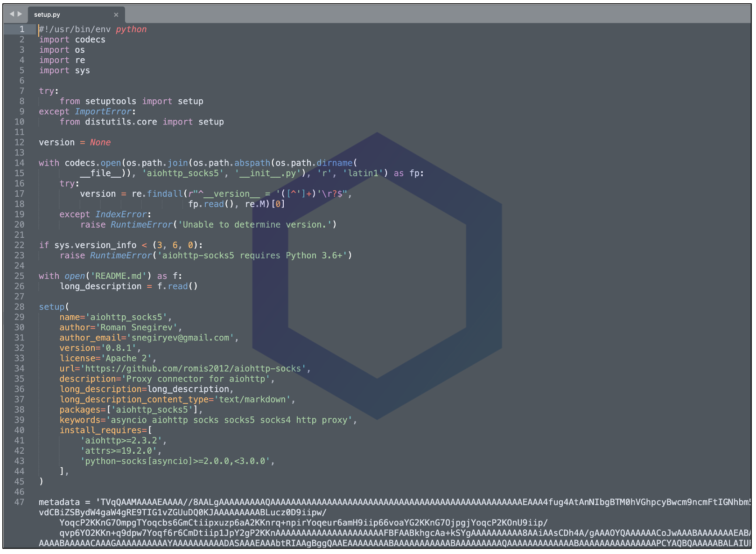Click the 'metadata' variable name
756x554 pixels.
pyautogui.click(x=59, y=502)
